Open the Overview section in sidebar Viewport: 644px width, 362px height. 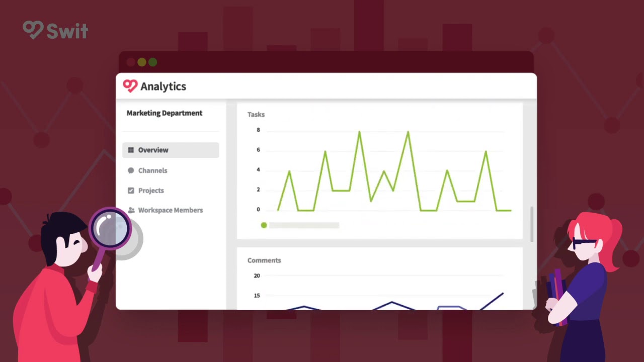coord(171,150)
